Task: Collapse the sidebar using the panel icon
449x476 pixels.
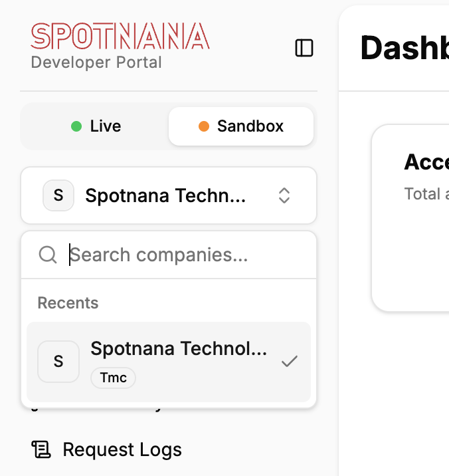Action: pos(304,48)
